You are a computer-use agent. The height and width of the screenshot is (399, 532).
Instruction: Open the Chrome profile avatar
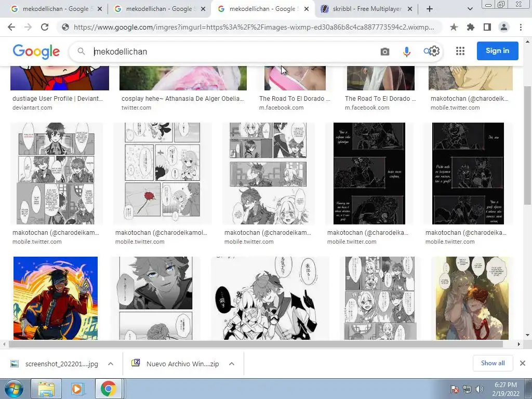pyautogui.click(x=504, y=27)
